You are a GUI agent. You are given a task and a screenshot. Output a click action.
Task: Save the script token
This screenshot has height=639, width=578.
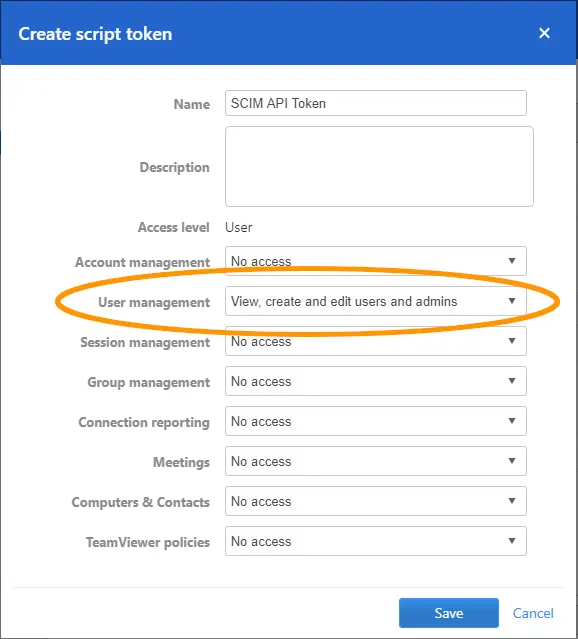click(448, 613)
